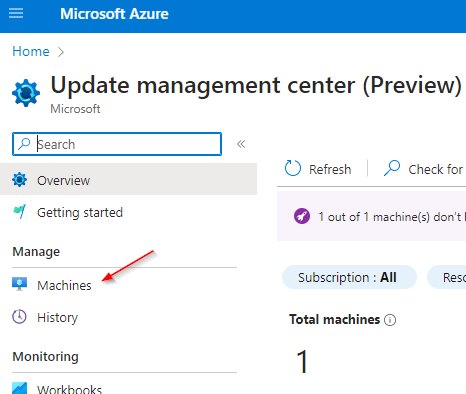Click the Machines monitor icon
The width and height of the screenshot is (466, 394).
19,284
